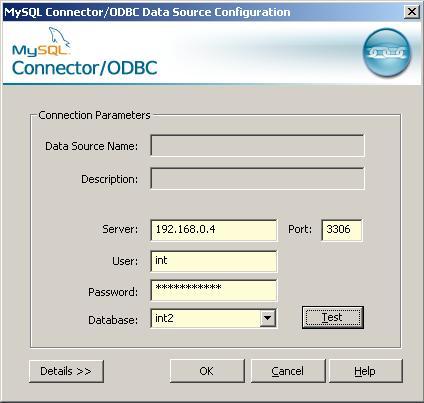Click the Connection Parameters group label
The height and width of the screenshot is (403, 424).
(x=94, y=115)
